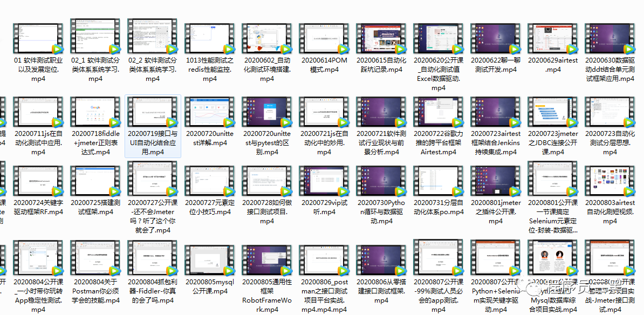Click the 20200630数据驱动ddt结合单元测试框架应用.mp4 name

point(610,70)
